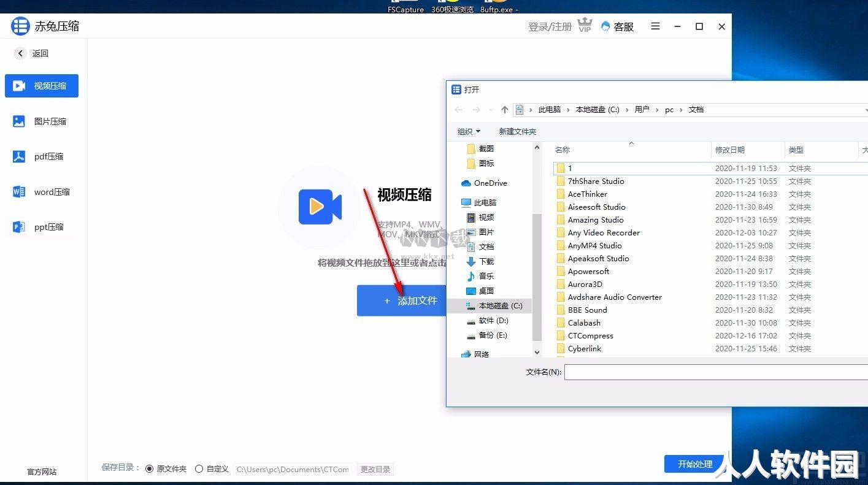868x485 pixels.
Task: Click 登录/注册 to sign in
Action: tap(550, 26)
